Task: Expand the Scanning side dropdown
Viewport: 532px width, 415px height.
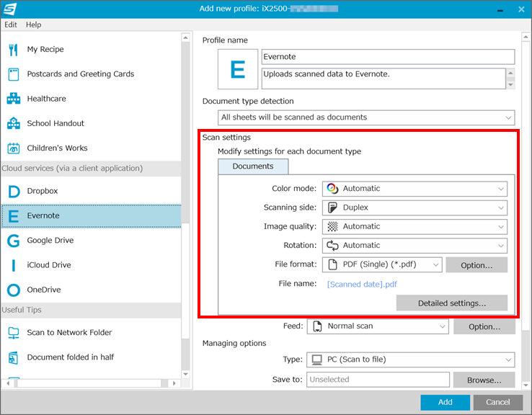Action: coord(414,207)
